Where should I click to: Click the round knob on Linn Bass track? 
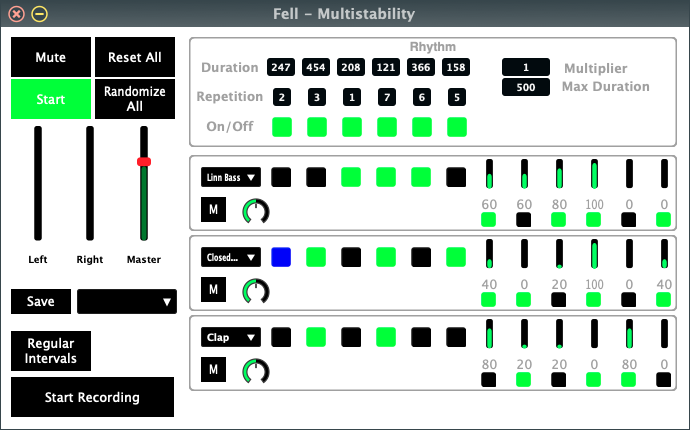(256, 211)
